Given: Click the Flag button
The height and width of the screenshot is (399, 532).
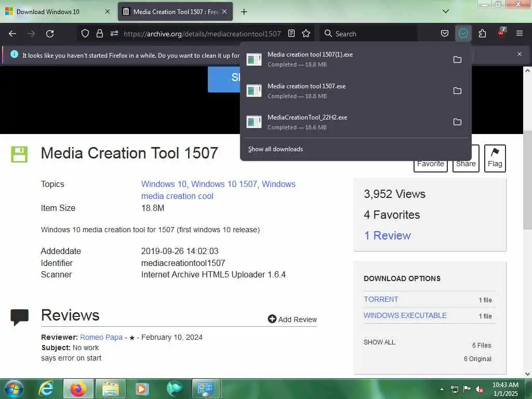Looking at the screenshot, I should (x=495, y=158).
